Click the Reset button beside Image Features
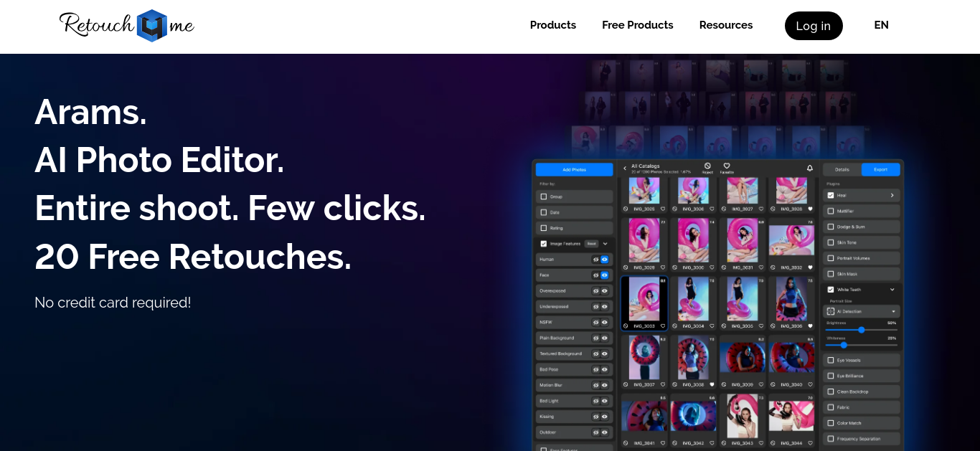Viewport: 980px width, 451px height. tap(591, 244)
